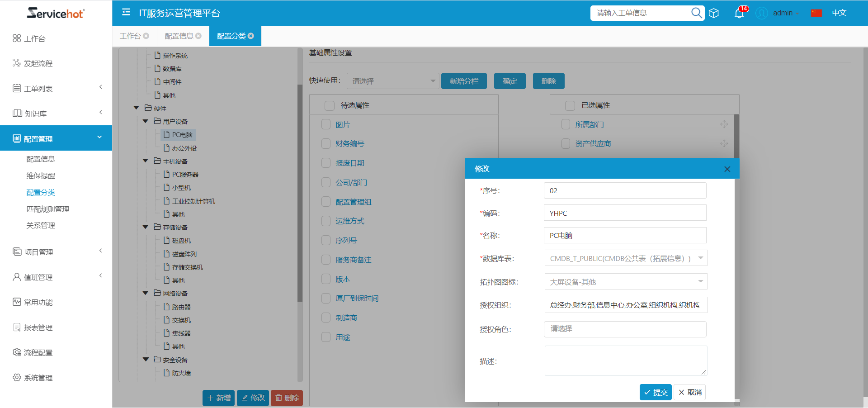Open the 快速使用 dropdown
Viewport: 868px width, 408px height.
pos(392,81)
